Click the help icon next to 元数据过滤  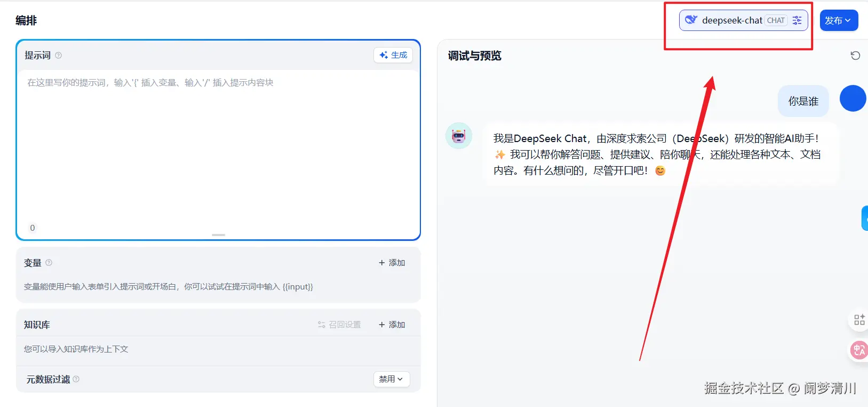pyautogui.click(x=76, y=379)
